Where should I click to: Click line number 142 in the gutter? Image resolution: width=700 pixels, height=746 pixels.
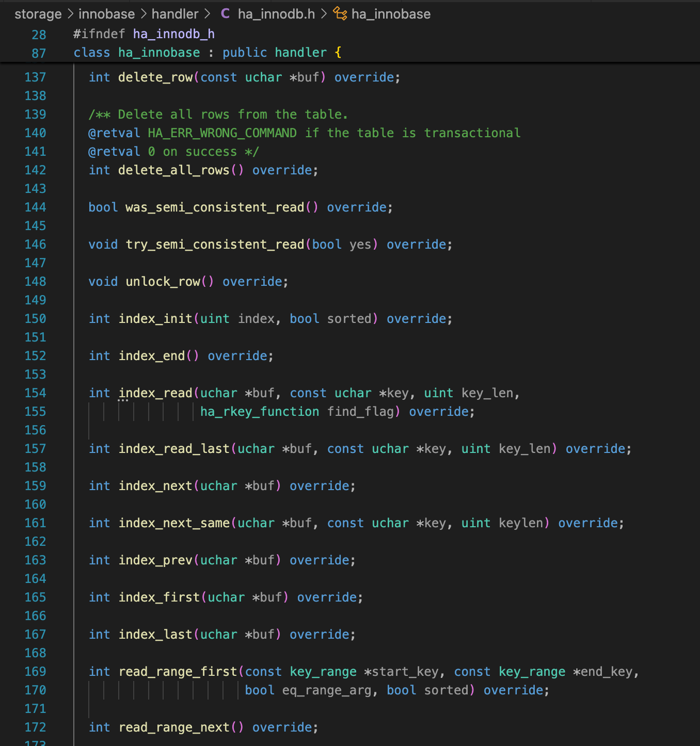pos(35,170)
